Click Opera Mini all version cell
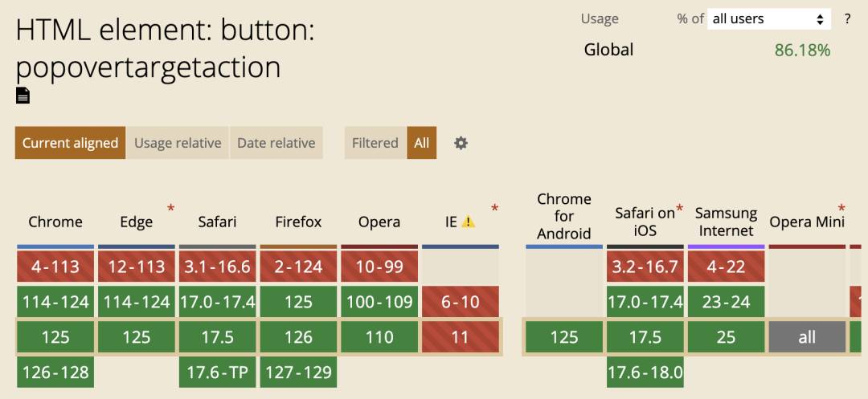868x399 pixels. 807,337
